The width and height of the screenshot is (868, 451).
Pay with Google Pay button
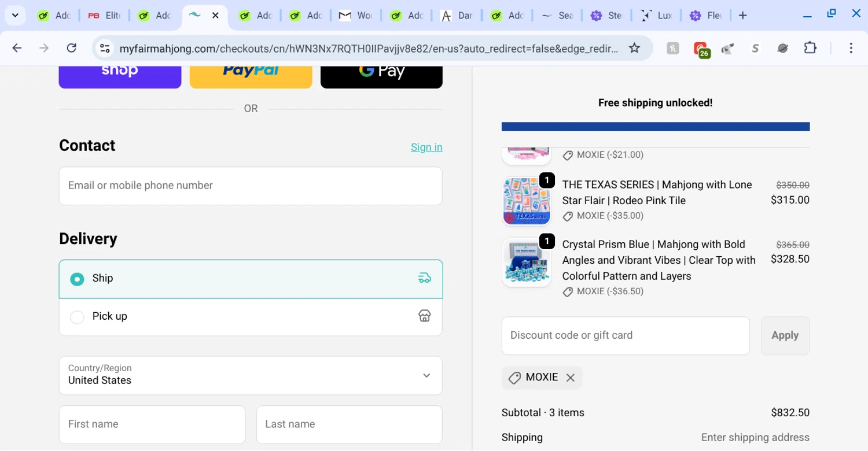(381, 77)
